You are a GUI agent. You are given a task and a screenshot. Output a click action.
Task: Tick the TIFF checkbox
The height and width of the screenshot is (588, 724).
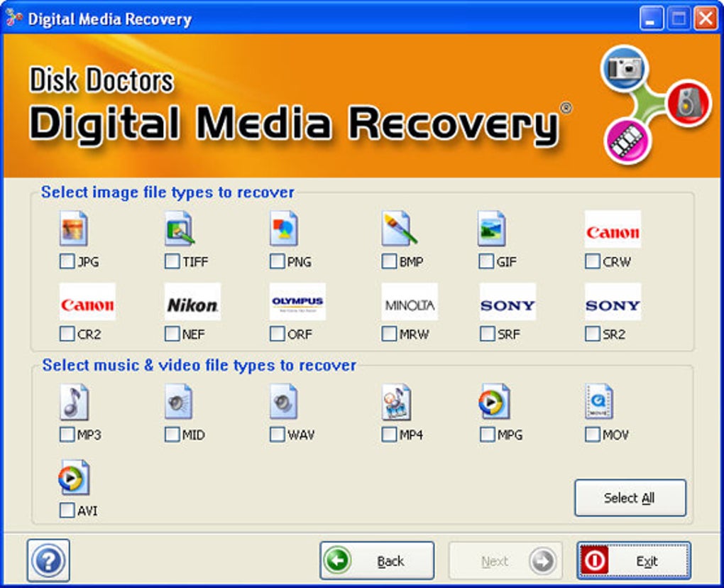pos(172,261)
